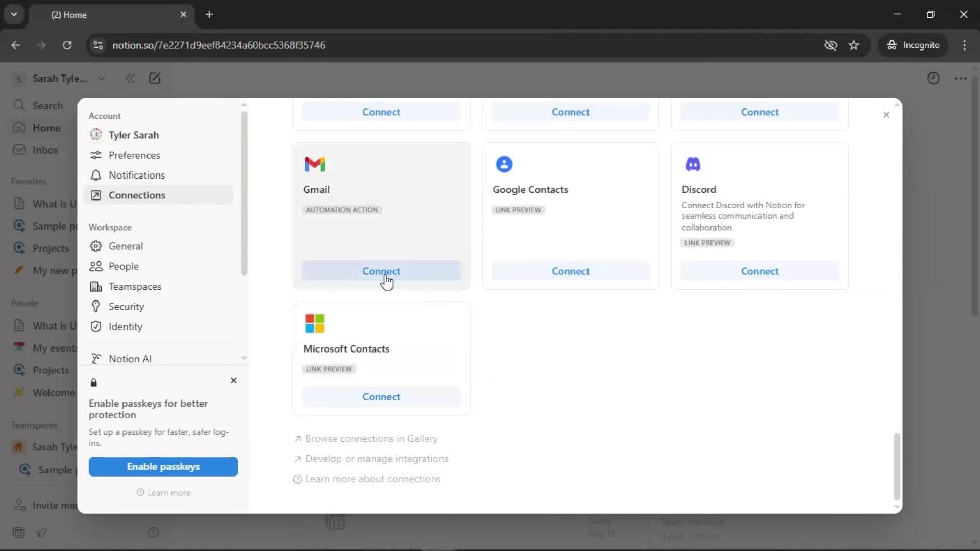Click the Identity shield icon
This screenshot has width=980, height=551.
click(x=95, y=327)
